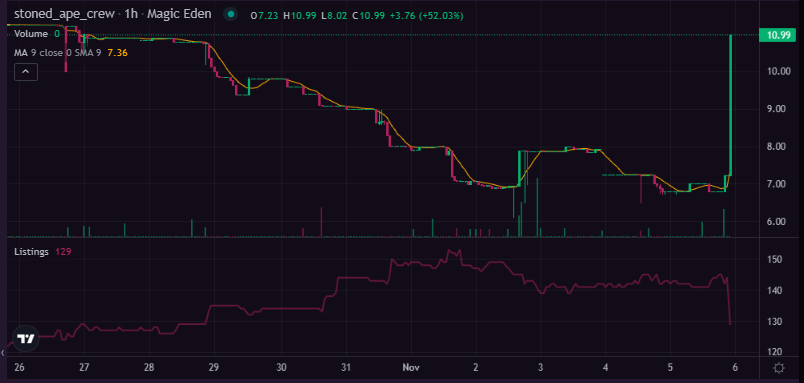
Task: Click the small arrow at the bottom-left chart edge
Action: click(3, 353)
